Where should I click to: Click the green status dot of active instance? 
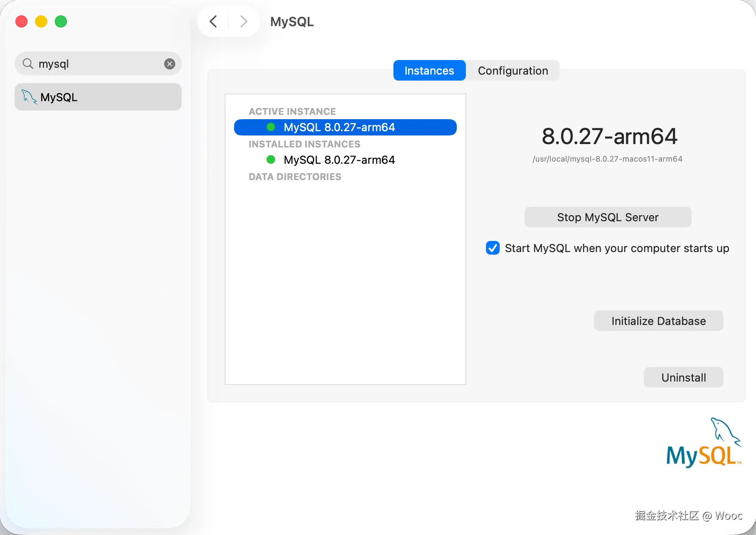271,127
